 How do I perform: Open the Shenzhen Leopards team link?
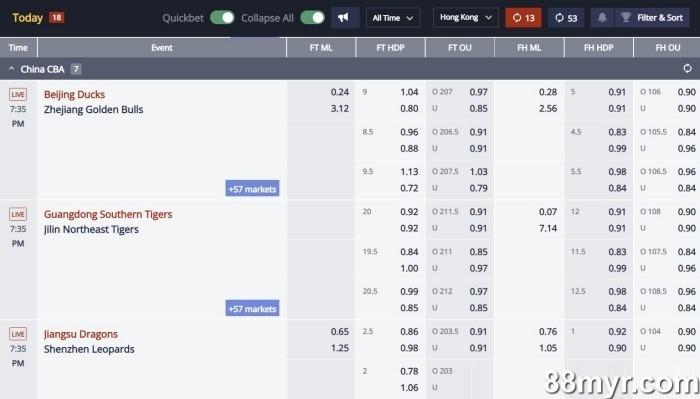89,349
